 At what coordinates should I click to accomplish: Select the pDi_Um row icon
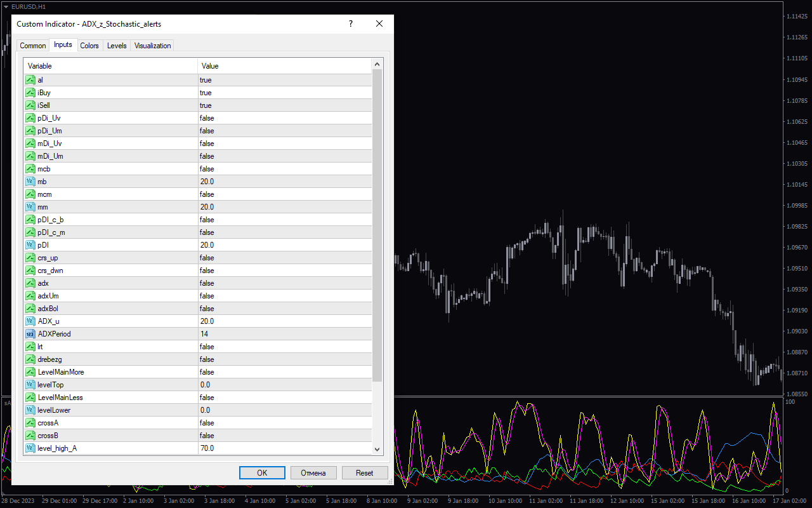pos(30,131)
